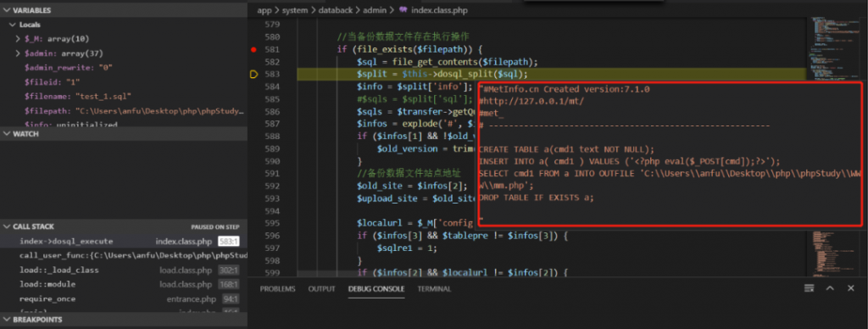Click the 168:1 line badge in call stack
The image size is (868, 329).
pos(228,284)
